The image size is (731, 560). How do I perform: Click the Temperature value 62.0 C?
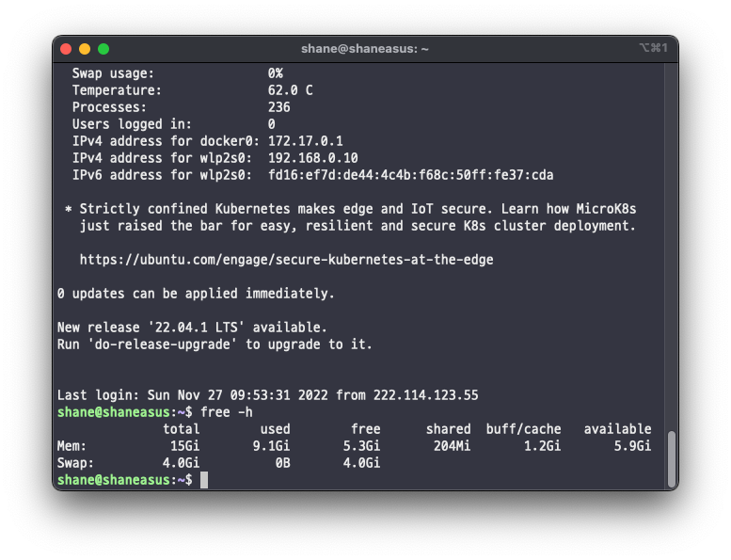click(x=290, y=90)
